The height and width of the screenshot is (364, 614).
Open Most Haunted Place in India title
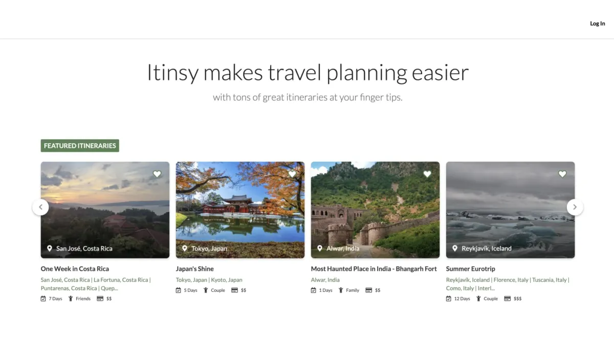coord(374,269)
